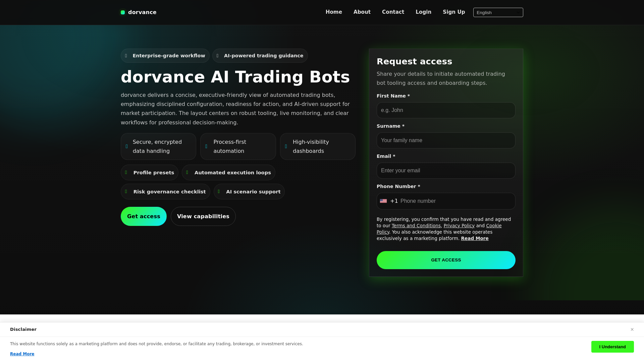Click the US flag country selector
The height and width of the screenshot is (362, 644).
click(383, 201)
